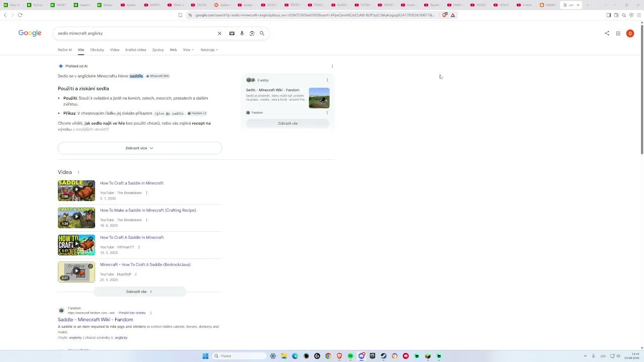Open the Brave Shields lion icon
644x362 pixels.
click(x=444, y=15)
